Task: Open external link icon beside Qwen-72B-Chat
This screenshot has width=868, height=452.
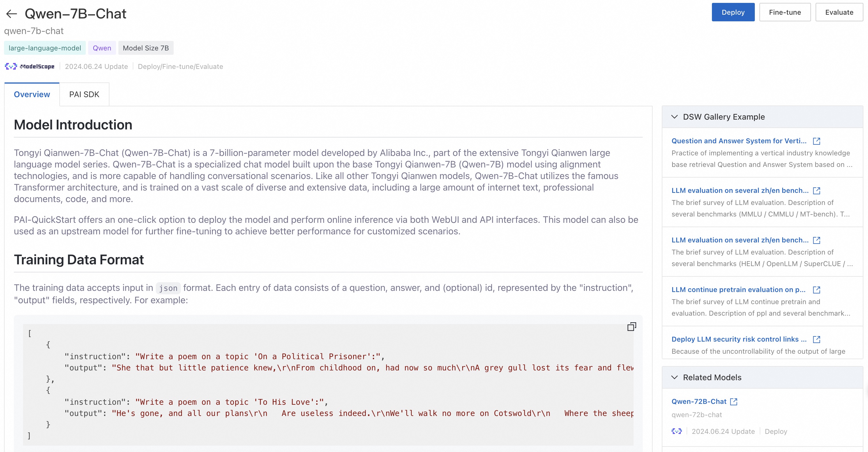Action: [x=734, y=402]
